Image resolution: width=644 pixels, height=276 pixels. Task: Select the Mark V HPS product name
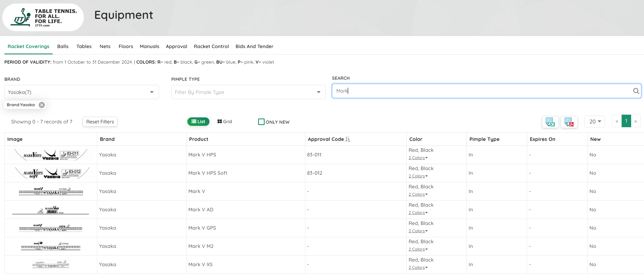click(202, 155)
